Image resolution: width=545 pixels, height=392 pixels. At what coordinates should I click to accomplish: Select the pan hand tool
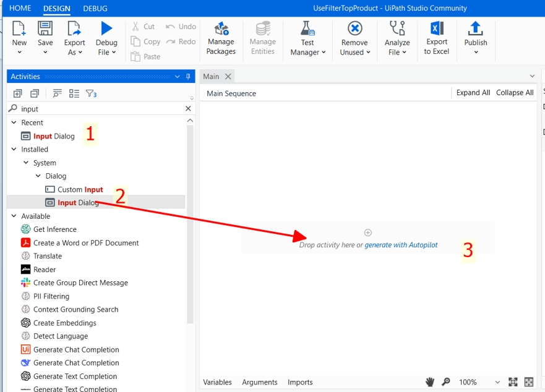tap(430, 382)
